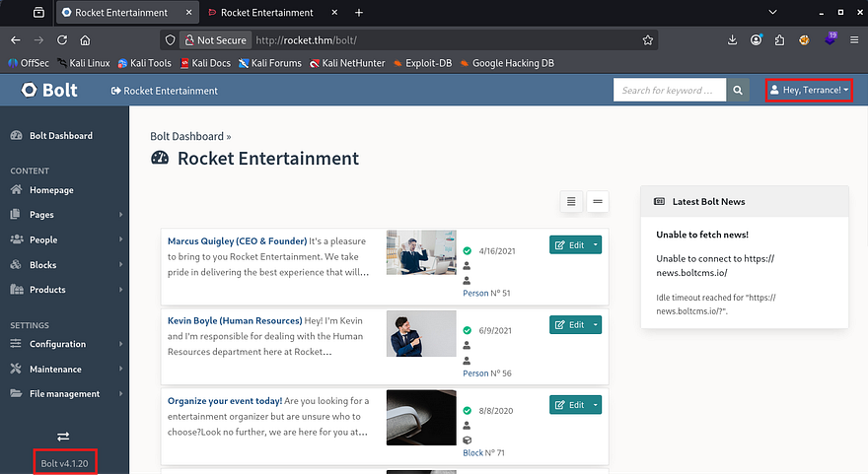The image size is (868, 475).
Task: Click the sidebar collapse arrows icon
Action: pyautogui.click(x=63, y=436)
